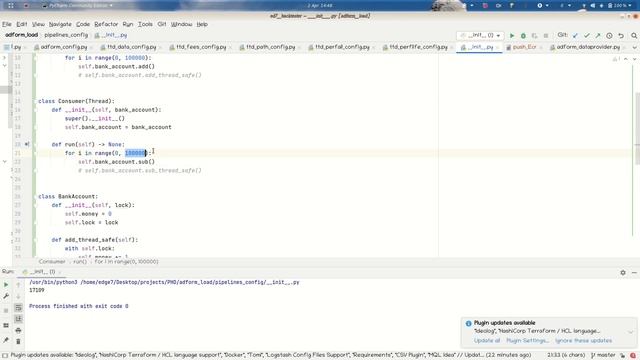Pin the Run tab with pin icon
The height and width of the screenshot is (360, 640).
6,340
